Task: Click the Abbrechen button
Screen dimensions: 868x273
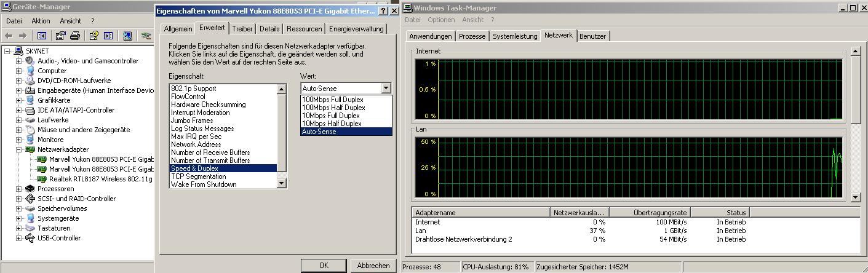Action: [x=373, y=266]
